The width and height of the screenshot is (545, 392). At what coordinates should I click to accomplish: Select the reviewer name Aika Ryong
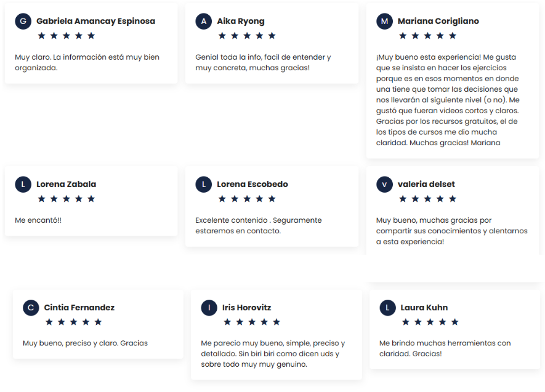tap(240, 21)
